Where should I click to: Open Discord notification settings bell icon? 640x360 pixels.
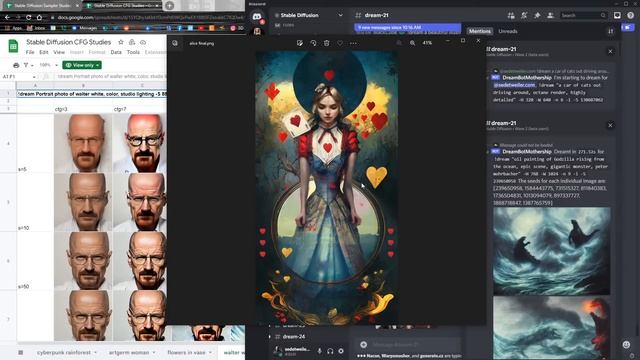(524, 15)
